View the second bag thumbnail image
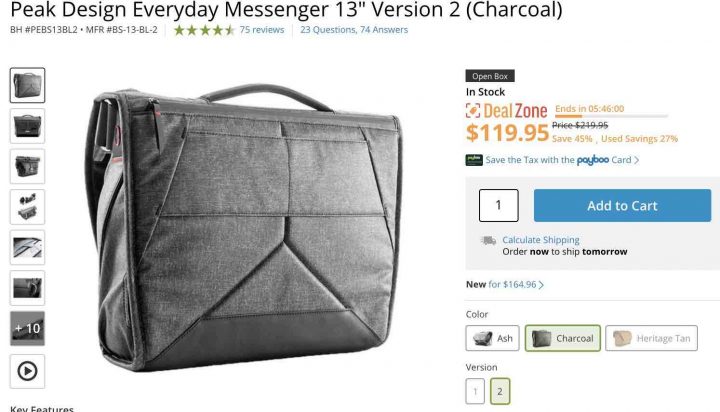720x412 pixels. (28, 126)
